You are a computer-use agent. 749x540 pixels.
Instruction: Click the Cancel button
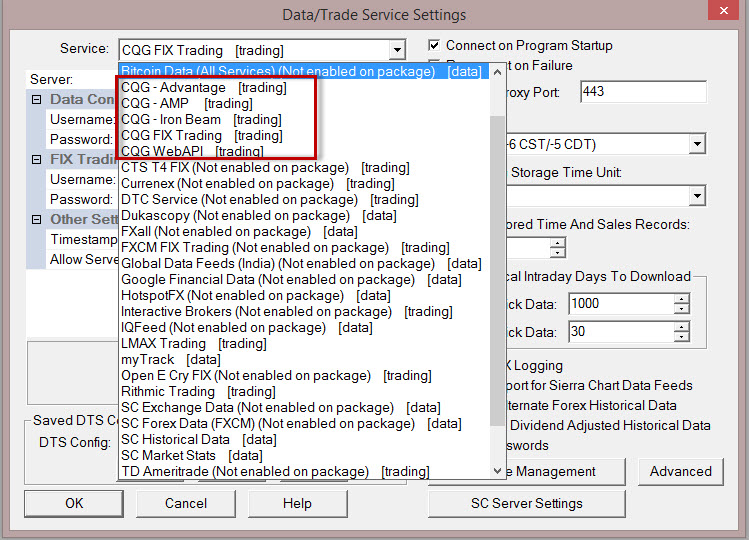(186, 503)
